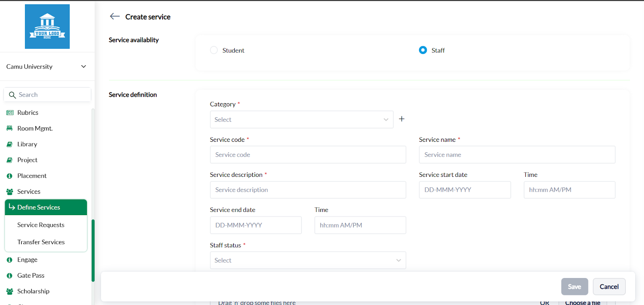The height and width of the screenshot is (305, 644).
Task: Click the Choose a file link
Action: tap(582, 303)
